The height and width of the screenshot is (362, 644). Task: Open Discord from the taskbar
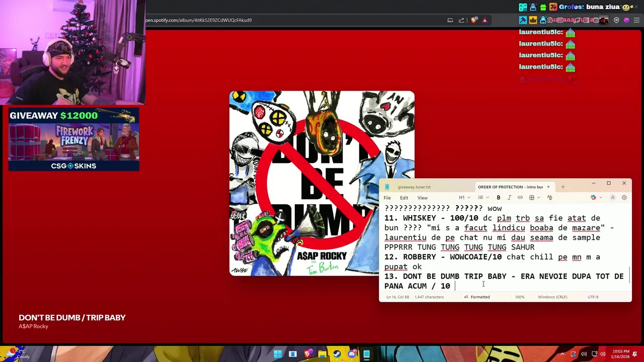click(x=352, y=354)
